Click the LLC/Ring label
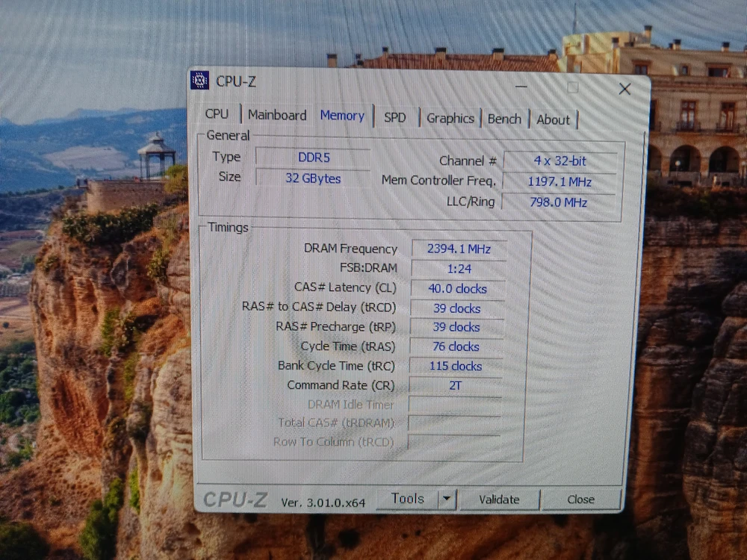Viewport: 747px width, 560px height. point(471,202)
